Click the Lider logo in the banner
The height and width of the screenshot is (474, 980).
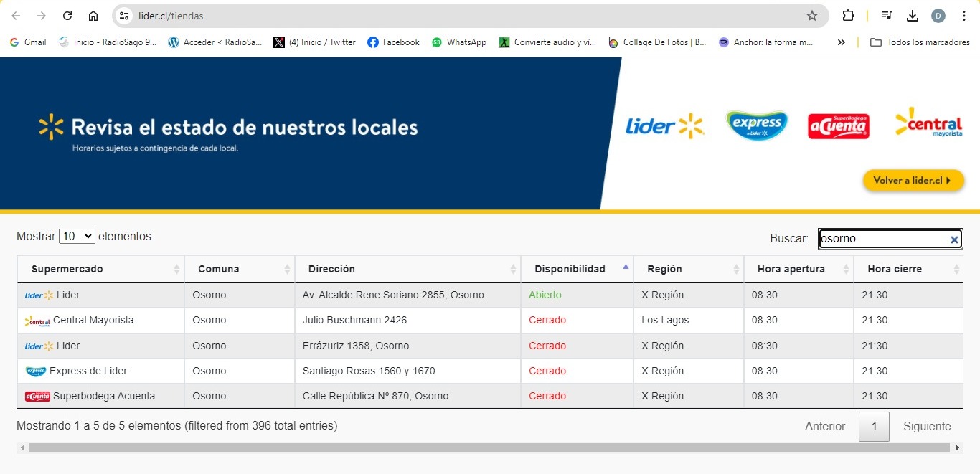(x=665, y=126)
